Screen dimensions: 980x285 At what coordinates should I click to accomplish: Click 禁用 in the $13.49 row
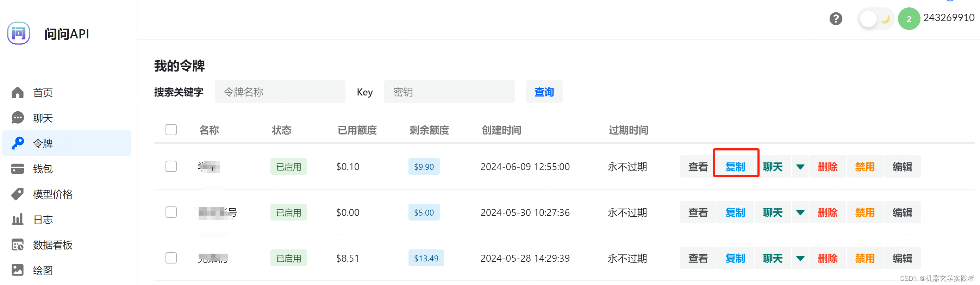point(865,258)
